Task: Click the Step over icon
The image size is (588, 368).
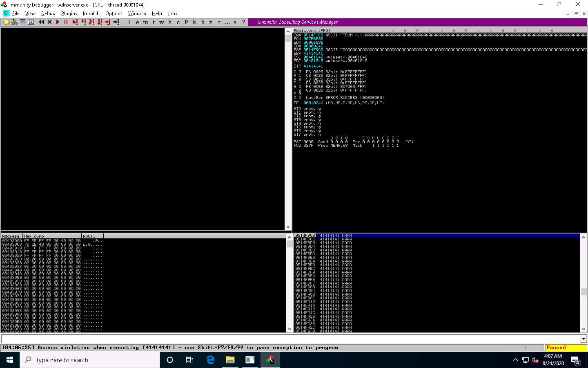Action: point(83,22)
